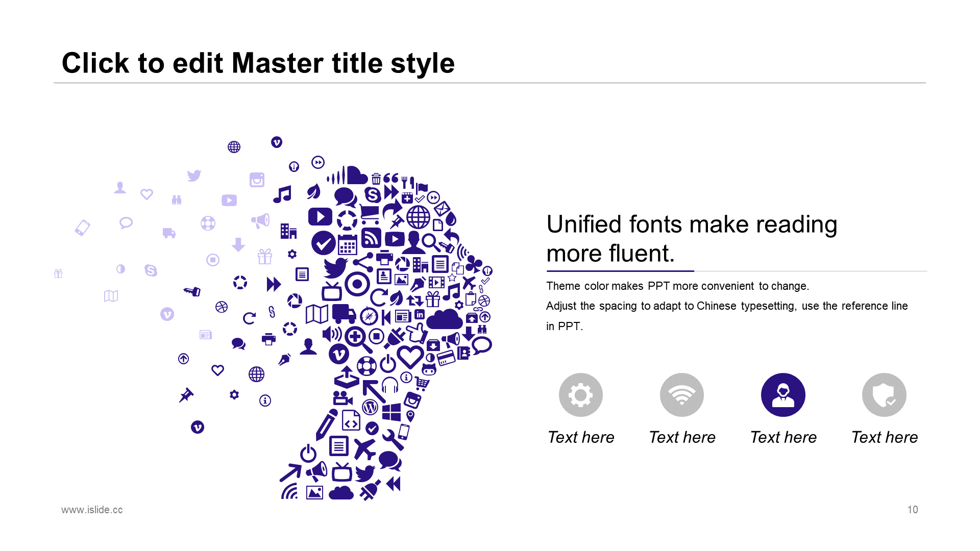The height and width of the screenshot is (551, 980).
Task: Click the share nodes icon
Action: tap(363, 262)
